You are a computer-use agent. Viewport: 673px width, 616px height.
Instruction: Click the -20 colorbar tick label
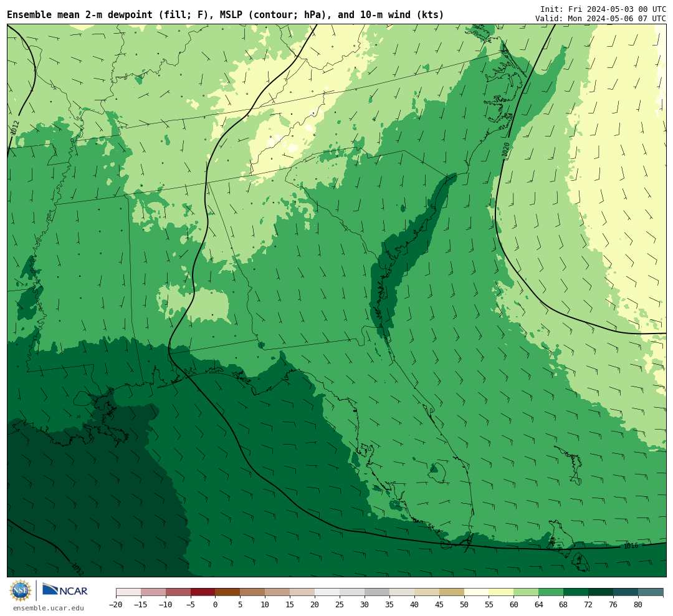tap(116, 605)
